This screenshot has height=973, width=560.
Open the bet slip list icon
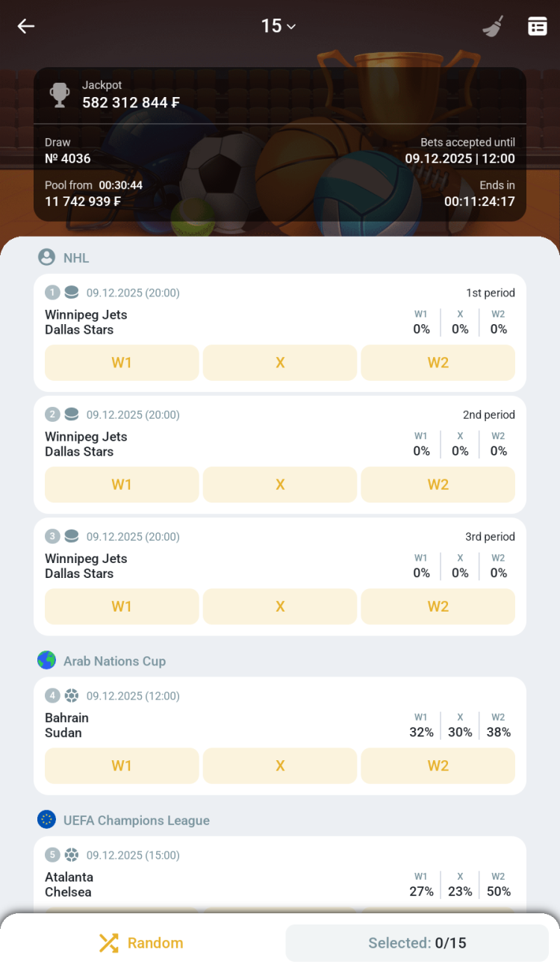[538, 26]
